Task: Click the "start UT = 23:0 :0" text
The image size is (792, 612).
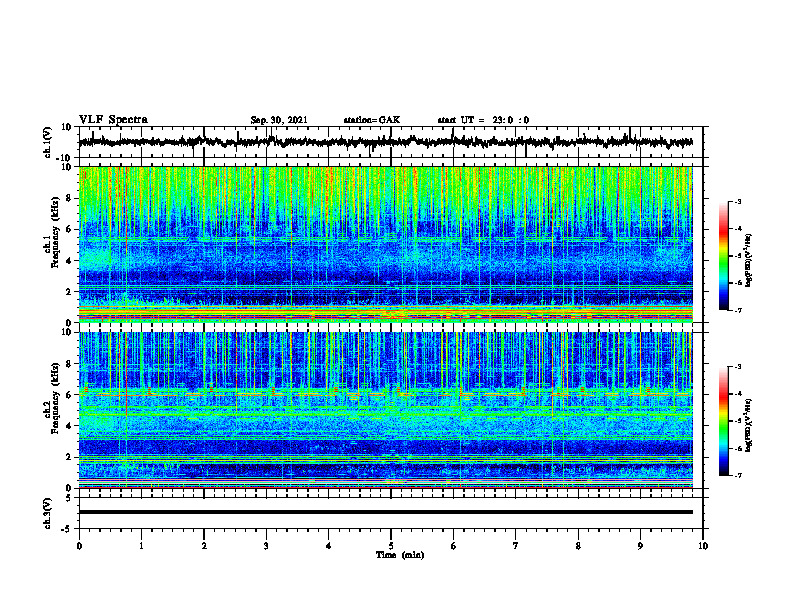Action: [483, 120]
